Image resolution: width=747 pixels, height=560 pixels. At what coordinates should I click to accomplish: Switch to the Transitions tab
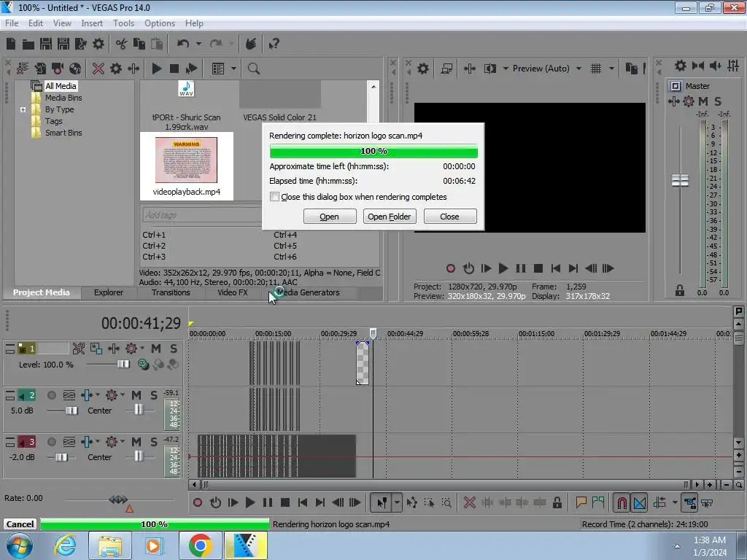click(x=171, y=292)
